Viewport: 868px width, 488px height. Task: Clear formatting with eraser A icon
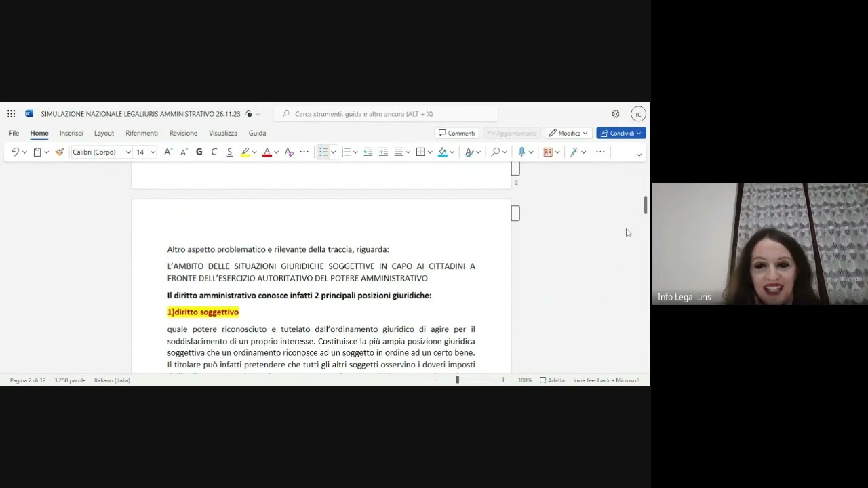(x=289, y=152)
